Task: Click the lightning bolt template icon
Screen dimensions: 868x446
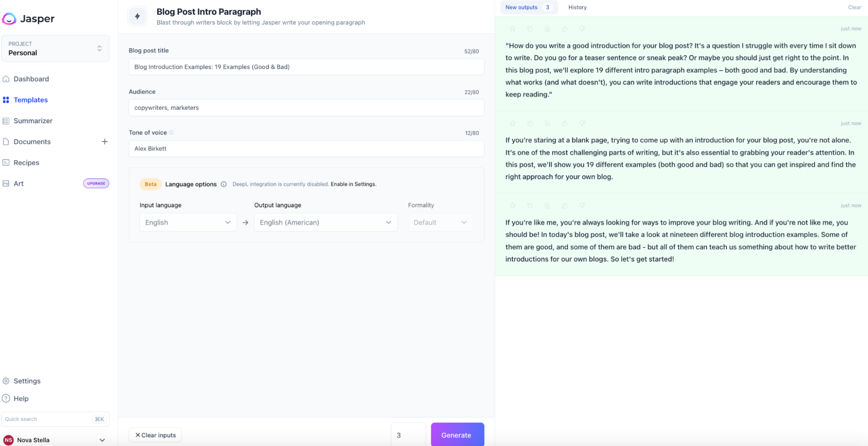Action: click(138, 17)
